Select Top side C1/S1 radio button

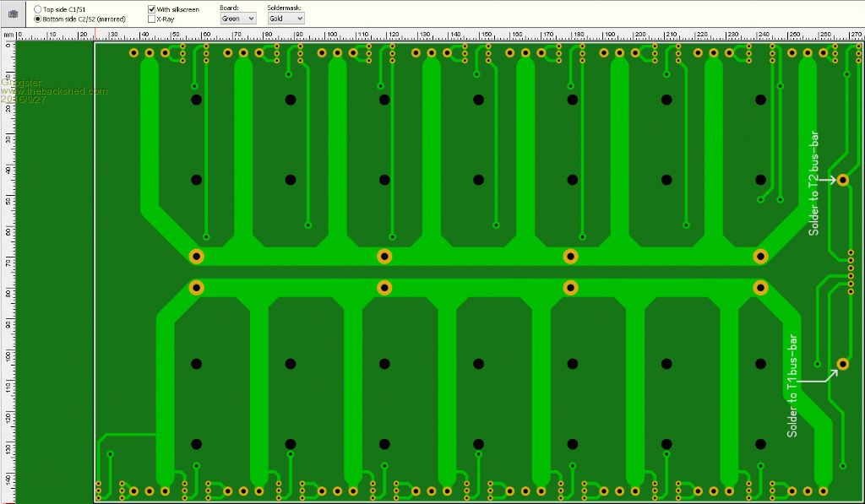point(37,8)
